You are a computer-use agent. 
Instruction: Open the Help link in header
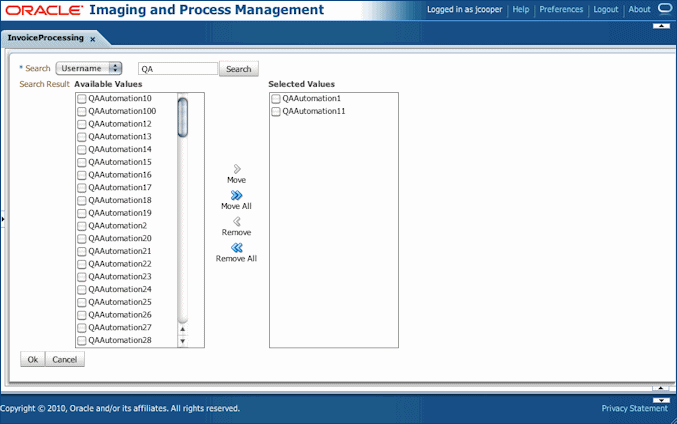tap(521, 9)
